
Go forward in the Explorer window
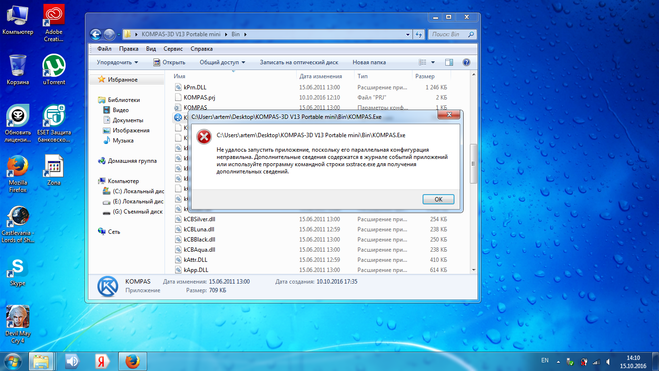click(x=109, y=34)
